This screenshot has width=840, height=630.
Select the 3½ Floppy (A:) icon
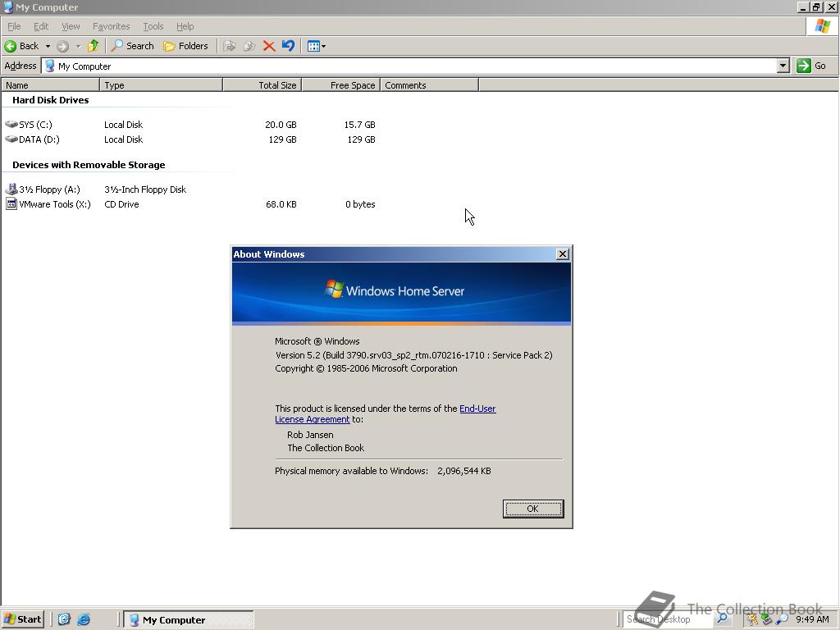[11, 189]
